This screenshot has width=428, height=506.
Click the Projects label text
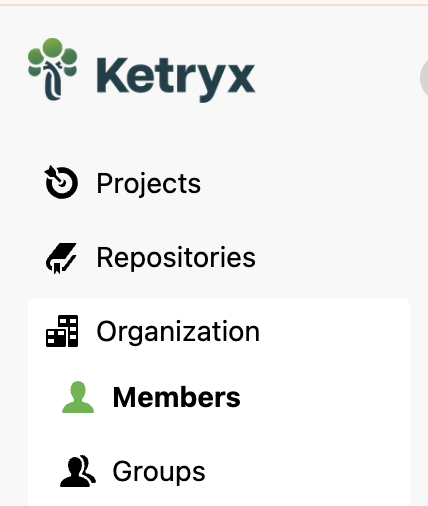click(149, 184)
